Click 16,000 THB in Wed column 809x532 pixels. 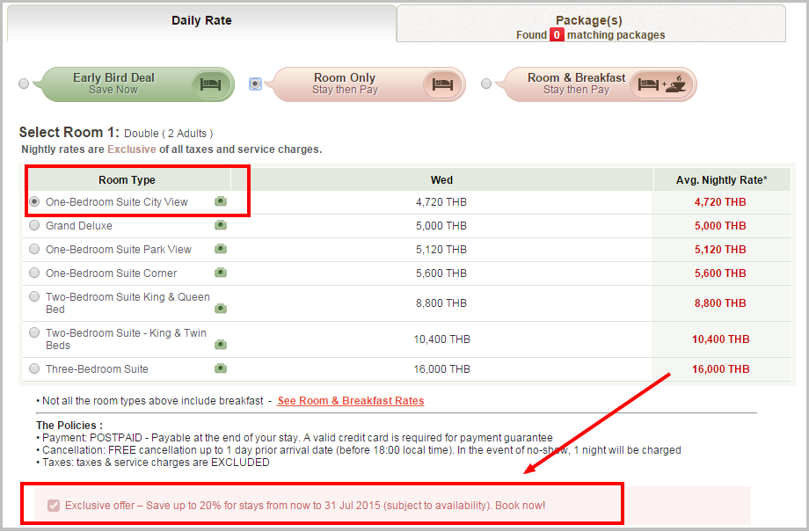[441, 369]
